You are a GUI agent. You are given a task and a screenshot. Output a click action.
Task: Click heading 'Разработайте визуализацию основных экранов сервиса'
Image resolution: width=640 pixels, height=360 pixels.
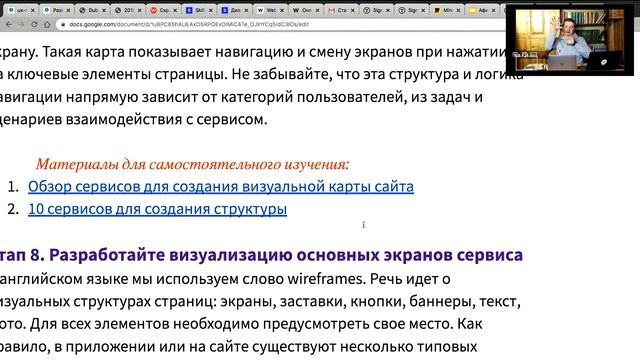coord(286,255)
